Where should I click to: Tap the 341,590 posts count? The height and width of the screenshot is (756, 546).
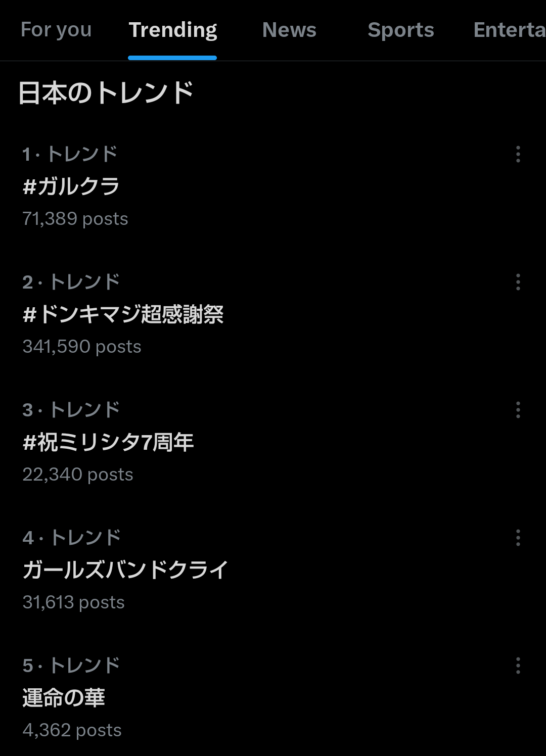(x=82, y=347)
